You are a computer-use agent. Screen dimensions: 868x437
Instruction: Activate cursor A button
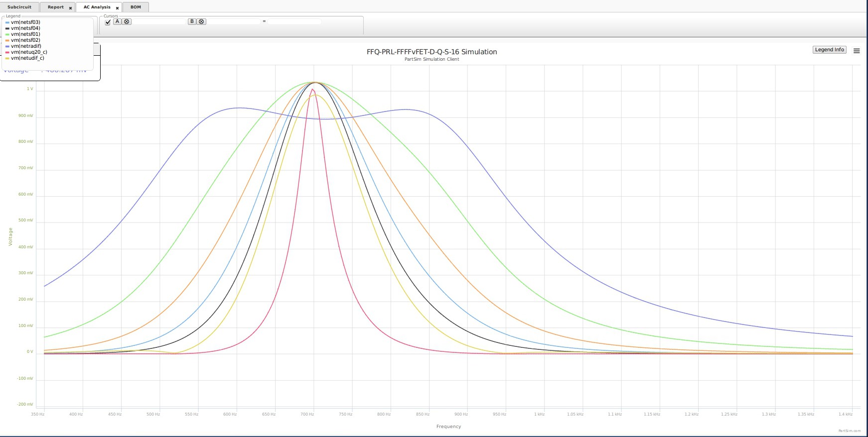coord(118,21)
